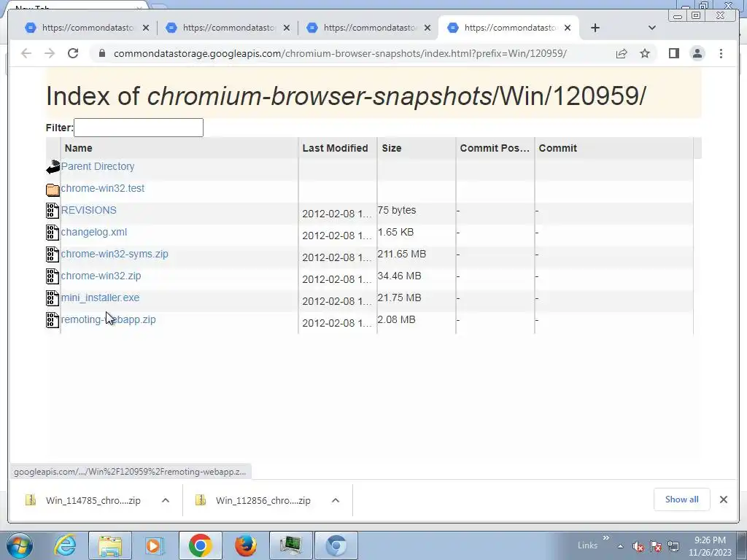Sort by the Size column header
The height and width of the screenshot is (560, 747).
tap(417, 148)
